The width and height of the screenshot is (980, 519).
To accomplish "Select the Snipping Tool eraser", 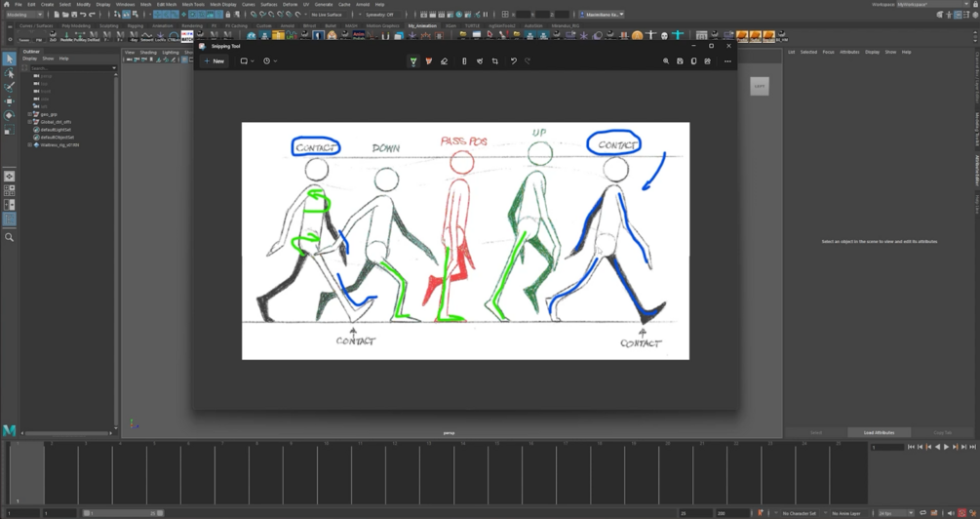I will point(444,61).
